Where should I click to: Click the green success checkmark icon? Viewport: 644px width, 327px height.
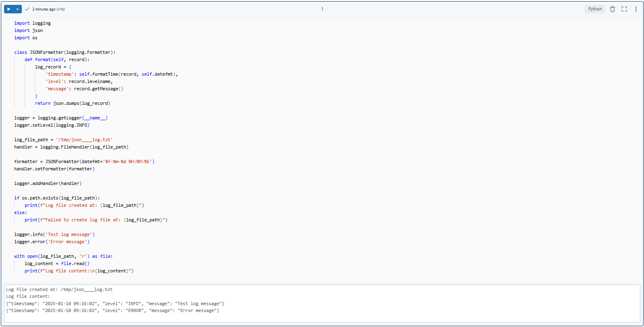point(27,9)
